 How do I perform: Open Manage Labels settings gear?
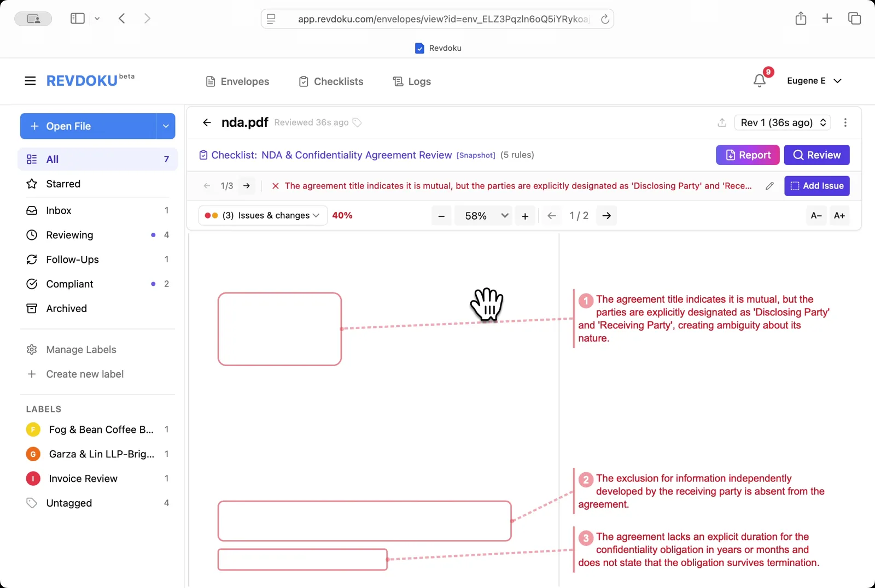(32, 349)
